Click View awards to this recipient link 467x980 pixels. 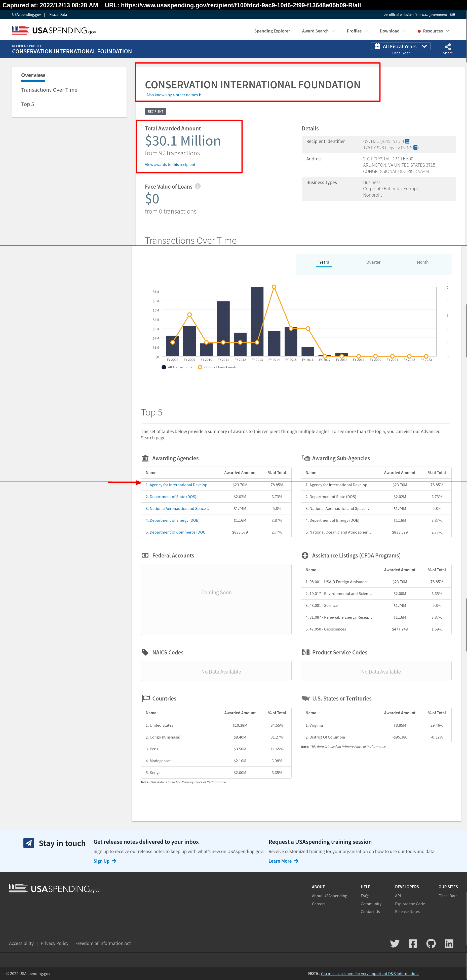170,164
